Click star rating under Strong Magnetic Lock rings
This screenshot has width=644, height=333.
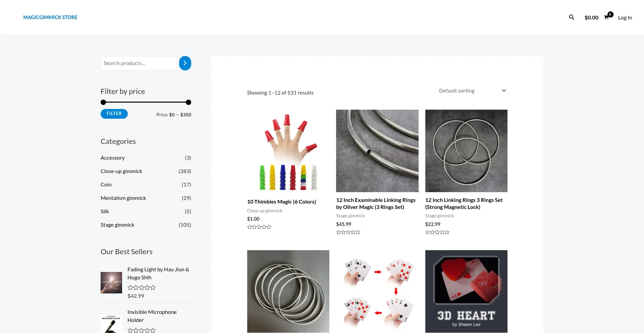click(x=437, y=232)
